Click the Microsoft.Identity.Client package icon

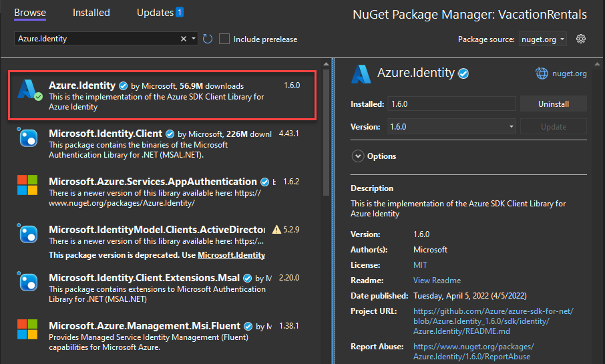pyautogui.click(x=29, y=138)
